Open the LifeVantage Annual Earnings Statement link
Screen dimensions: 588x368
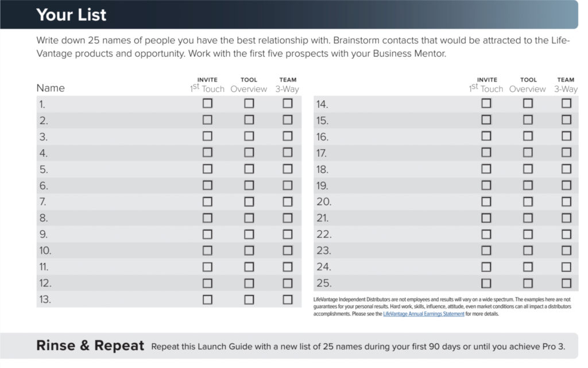(423, 314)
